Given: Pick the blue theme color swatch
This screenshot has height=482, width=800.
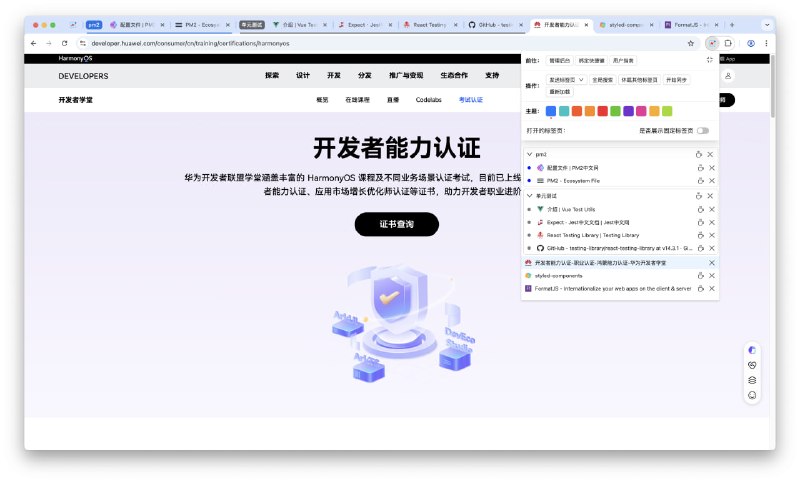Looking at the screenshot, I should click(551, 111).
